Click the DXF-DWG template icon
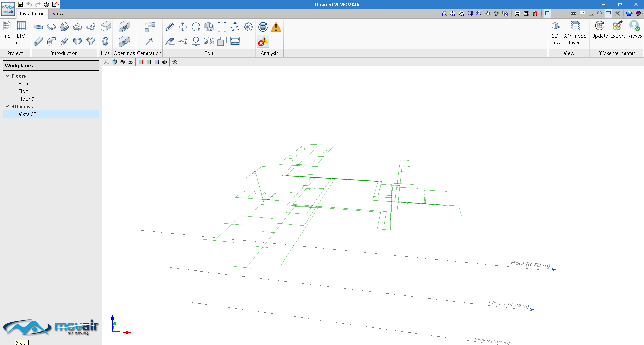Viewport: 644px width, 345px height. tap(518, 13)
